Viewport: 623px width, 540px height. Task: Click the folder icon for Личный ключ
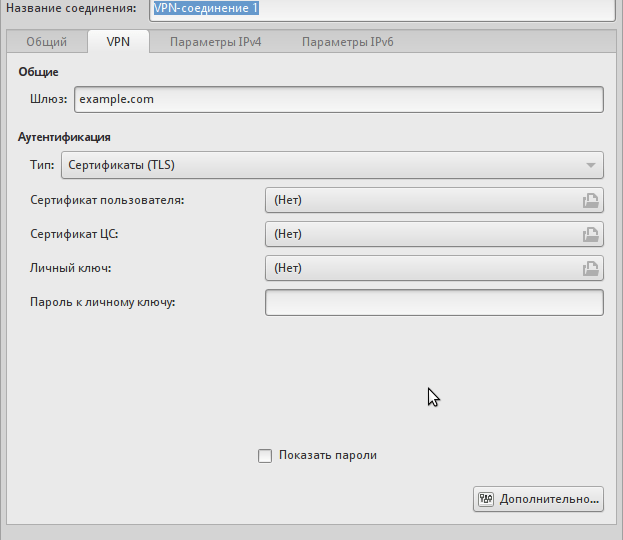point(591,269)
